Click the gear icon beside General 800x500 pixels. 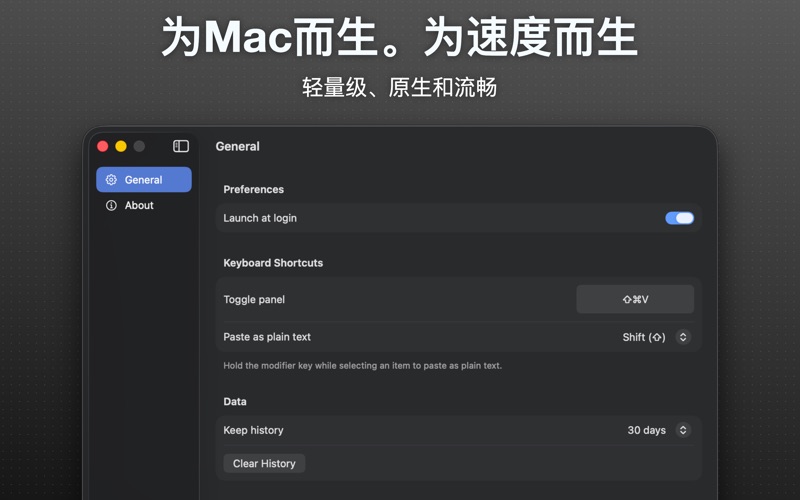(111, 180)
